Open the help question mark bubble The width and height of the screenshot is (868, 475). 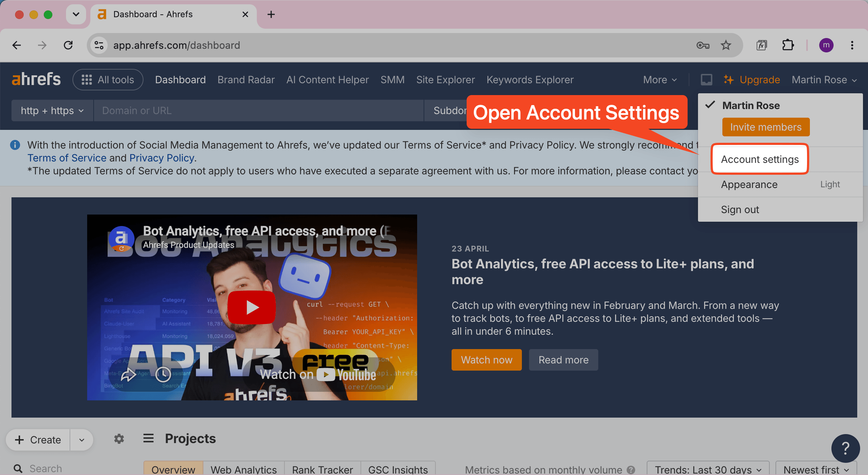[x=845, y=448]
